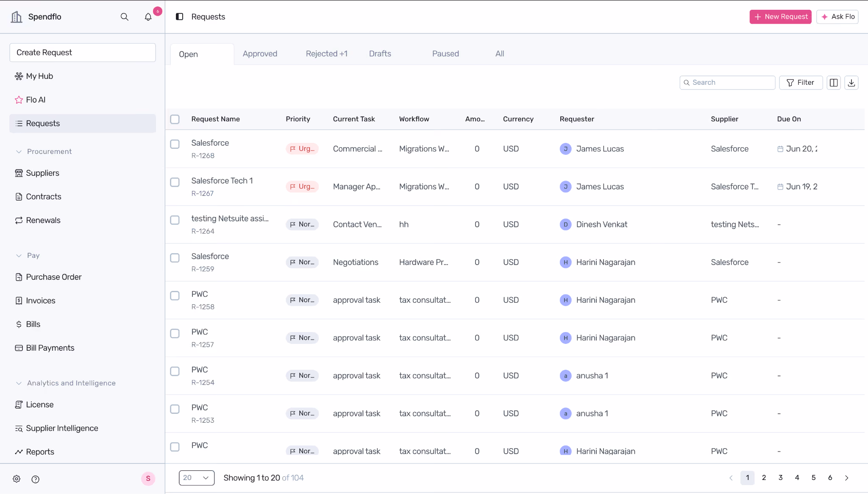Check the Salesforce R-1268 row checkbox
The image size is (868, 494).
[175, 144]
